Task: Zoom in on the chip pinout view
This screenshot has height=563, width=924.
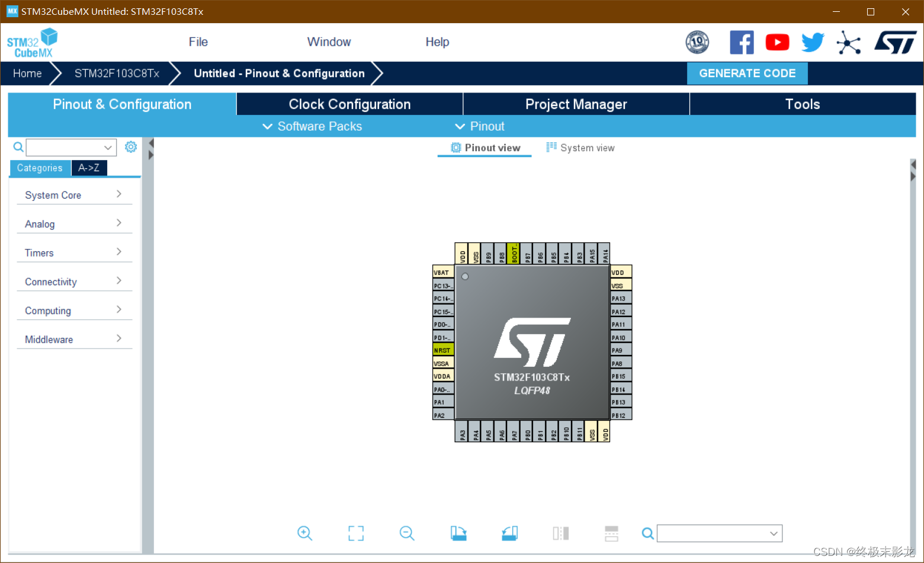Action: coord(304,533)
